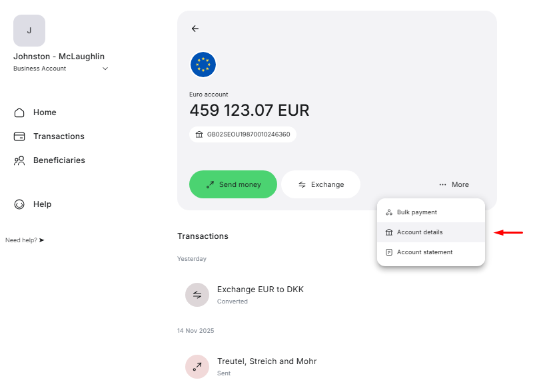Toggle the More options menu
Viewport: 551px width, 392px height.
pyautogui.click(x=454, y=184)
